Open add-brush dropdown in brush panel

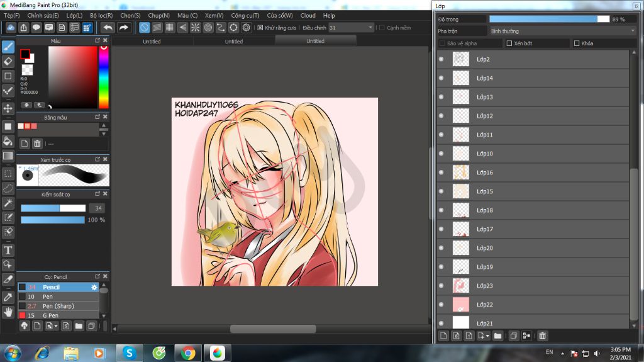(x=56, y=326)
